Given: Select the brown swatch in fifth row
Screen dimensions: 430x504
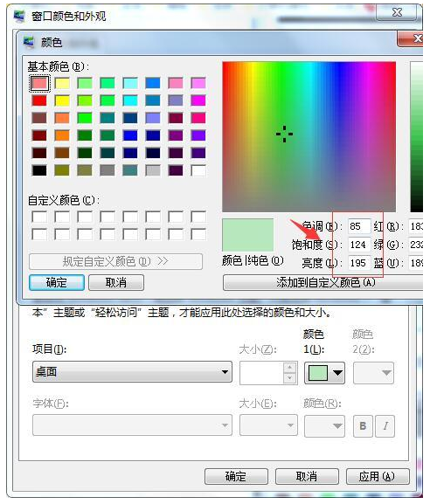Looking at the screenshot, I should (x=62, y=153).
